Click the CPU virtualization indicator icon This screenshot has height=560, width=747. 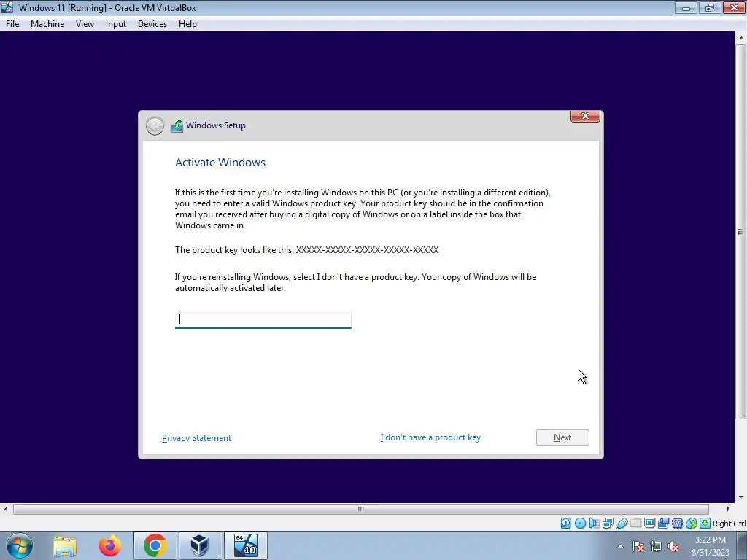click(677, 524)
